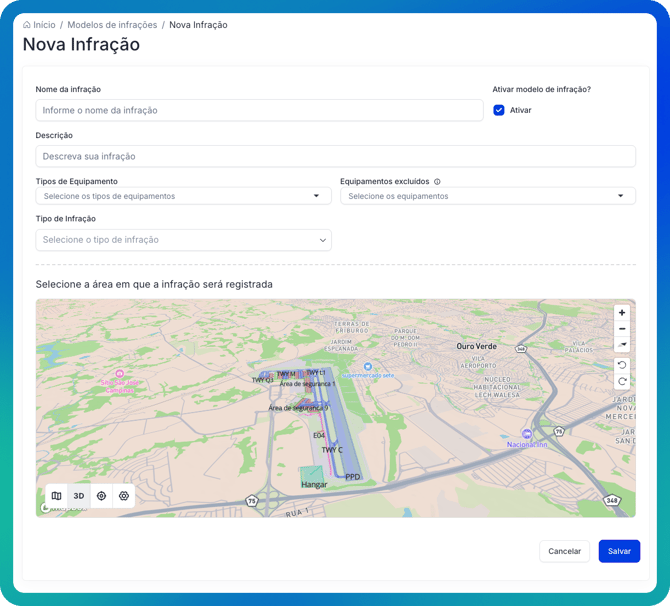Toggle the 3D map view
This screenshot has height=606, width=670.
[79, 496]
